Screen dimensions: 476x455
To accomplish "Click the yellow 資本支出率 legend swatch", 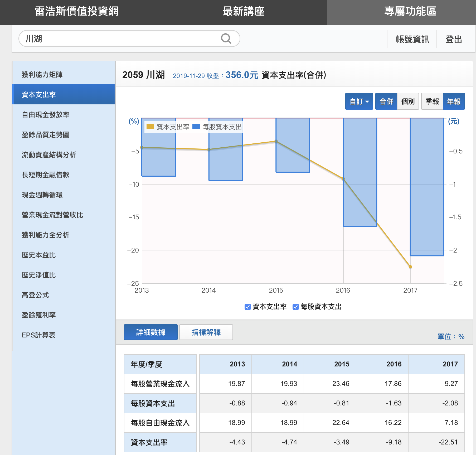I will (x=150, y=127).
